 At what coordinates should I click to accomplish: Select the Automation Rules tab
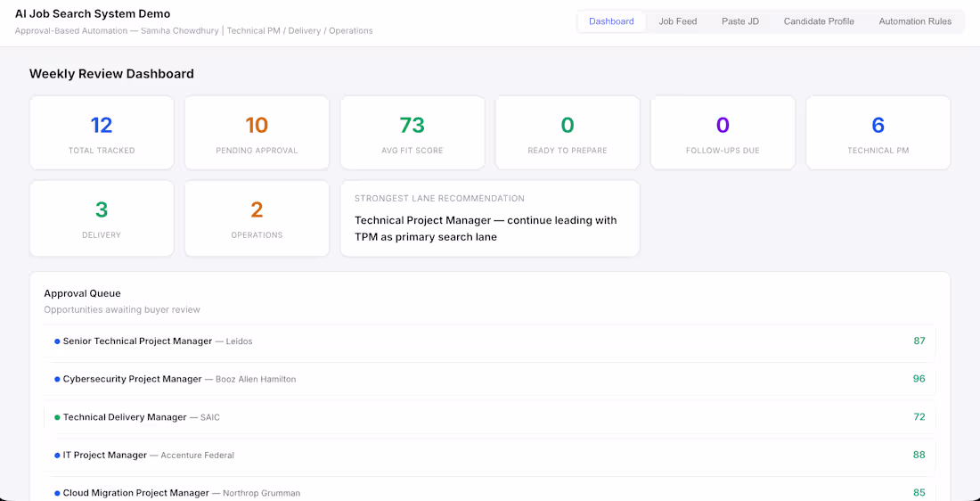915,21
